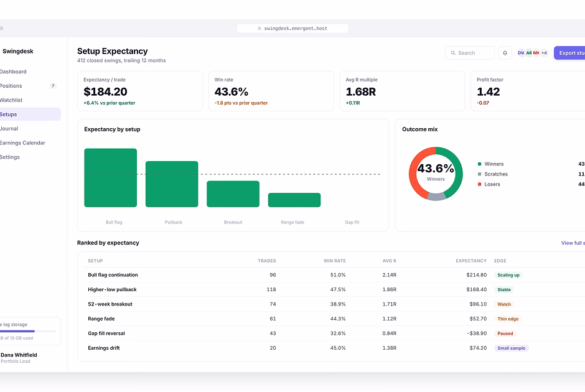585x392 pixels.
Task: Click the Export study button
Action: (569, 53)
